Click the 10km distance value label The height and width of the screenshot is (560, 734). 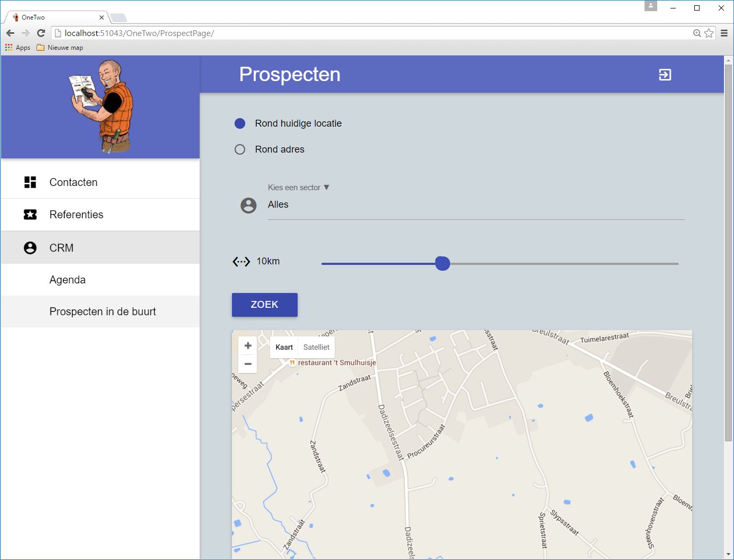(x=268, y=261)
